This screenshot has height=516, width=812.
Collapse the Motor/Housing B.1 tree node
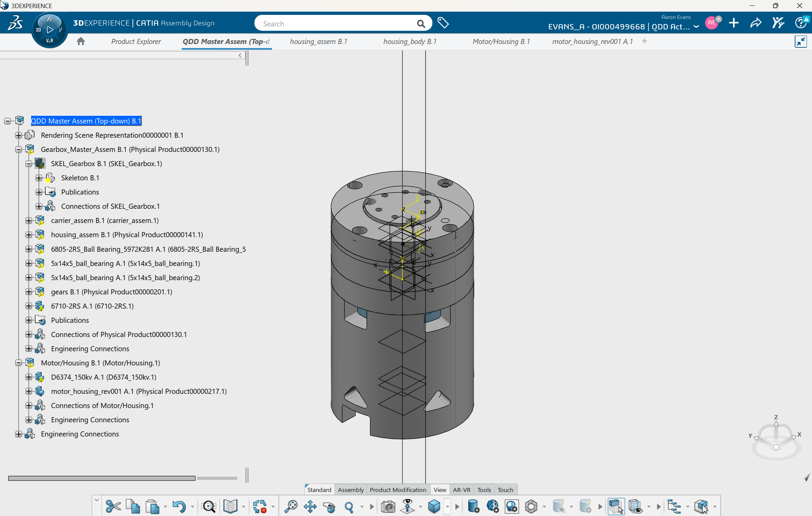[19, 363]
